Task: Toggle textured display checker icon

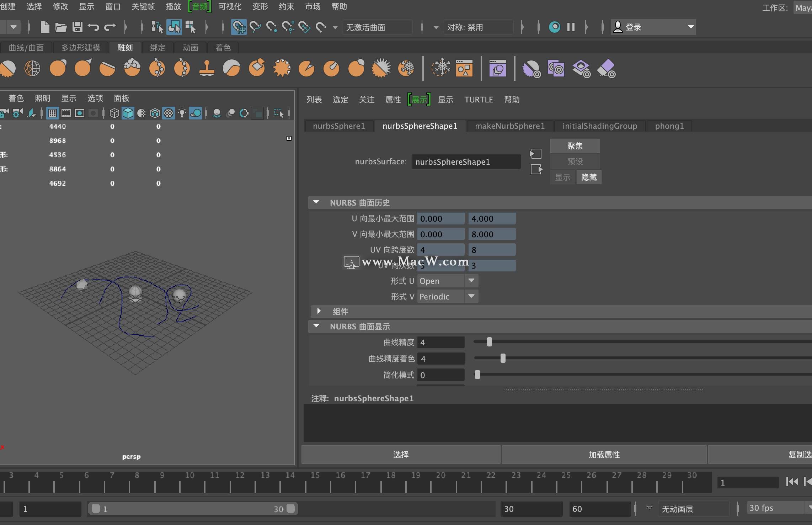Action: click(169, 113)
